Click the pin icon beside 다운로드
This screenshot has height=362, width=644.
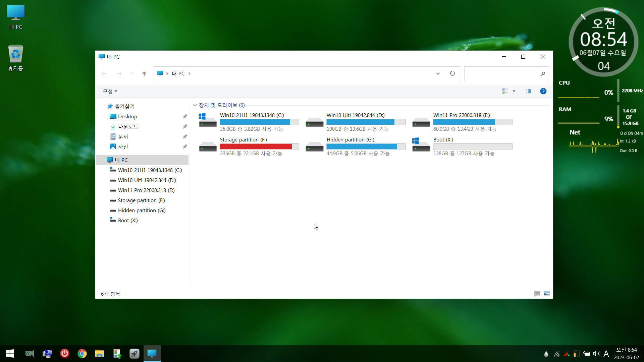coord(185,126)
